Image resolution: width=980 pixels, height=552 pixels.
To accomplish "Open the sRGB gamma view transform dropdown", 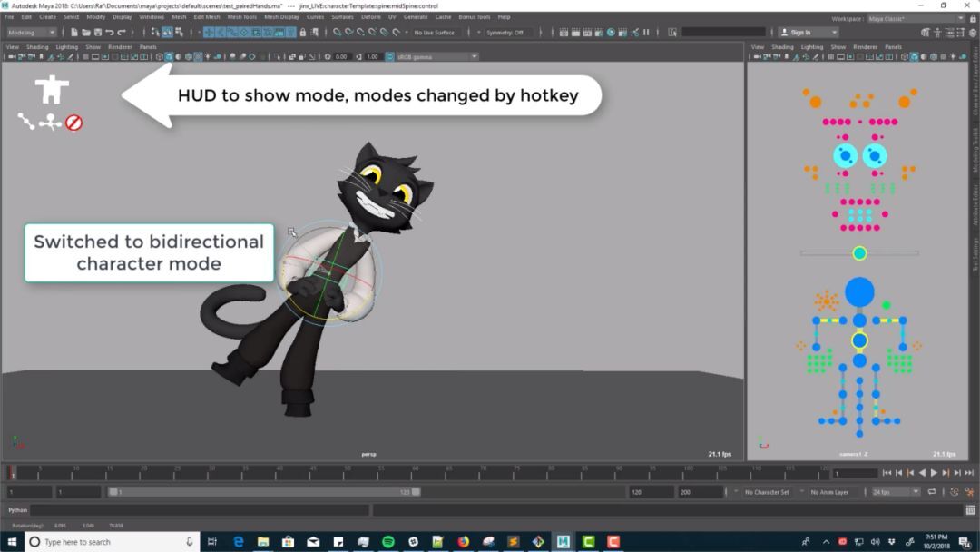I will pos(436,57).
